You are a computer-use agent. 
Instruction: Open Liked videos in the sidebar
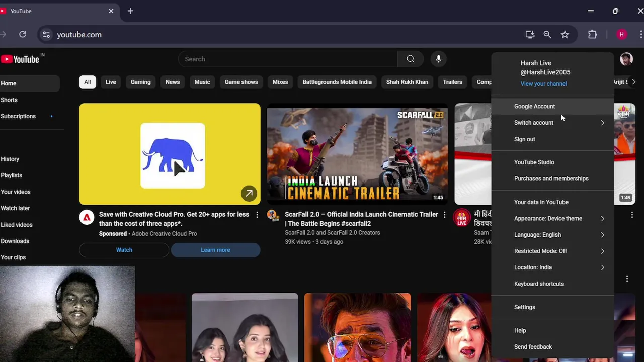point(30,225)
